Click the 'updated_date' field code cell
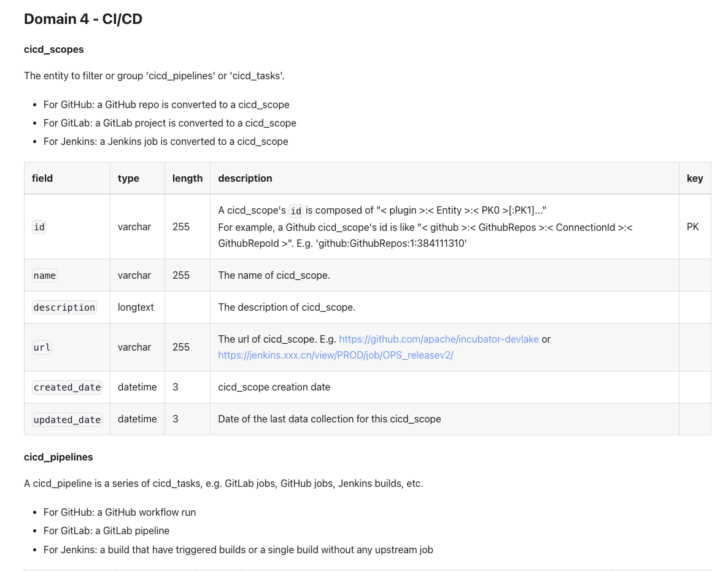Viewport: 728px width, 571px height. [x=67, y=419]
